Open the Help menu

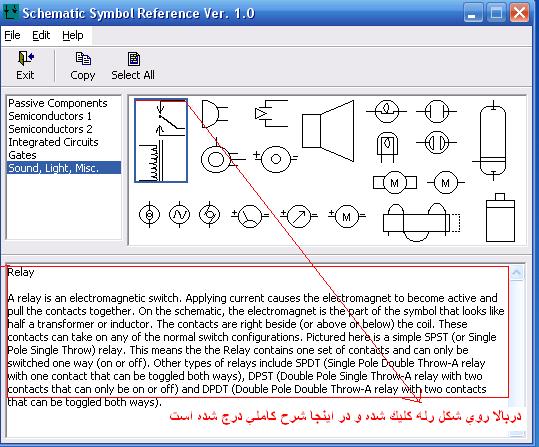pos(73,35)
